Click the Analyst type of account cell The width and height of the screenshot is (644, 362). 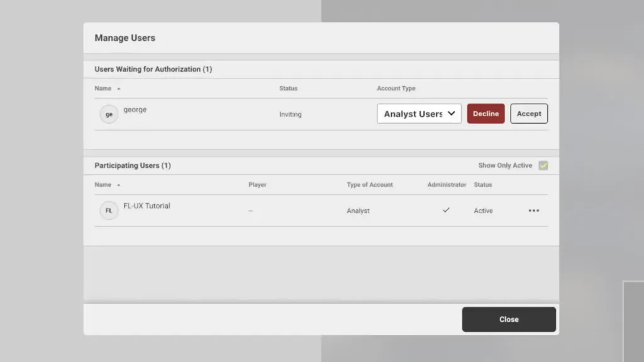(x=358, y=211)
